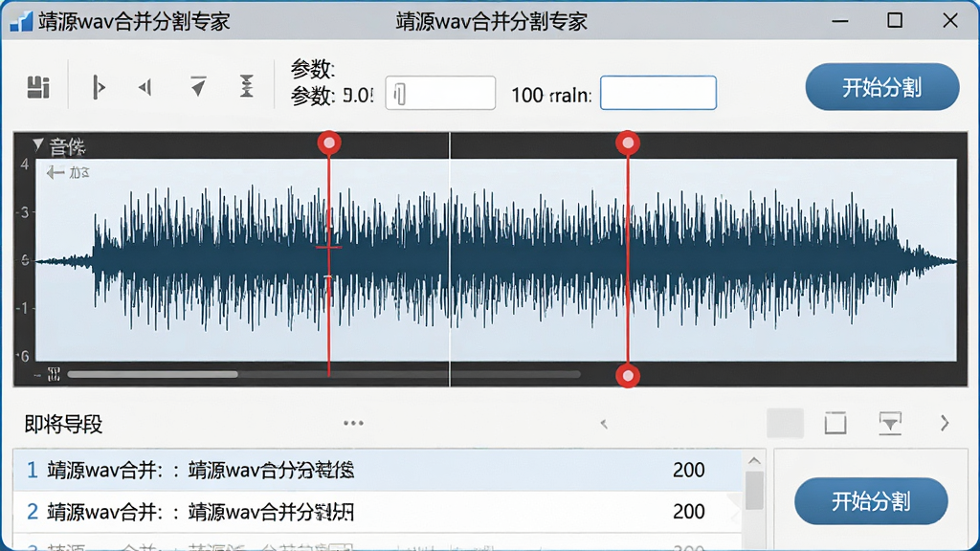The height and width of the screenshot is (551, 980).
Task: Click the box with down-triangle icon
Action: 890,423
